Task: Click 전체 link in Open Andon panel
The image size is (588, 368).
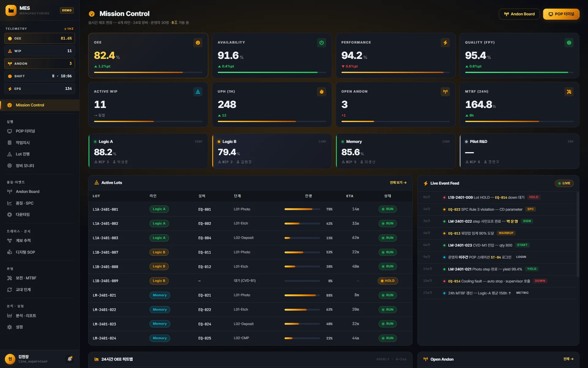Action: [x=568, y=359]
